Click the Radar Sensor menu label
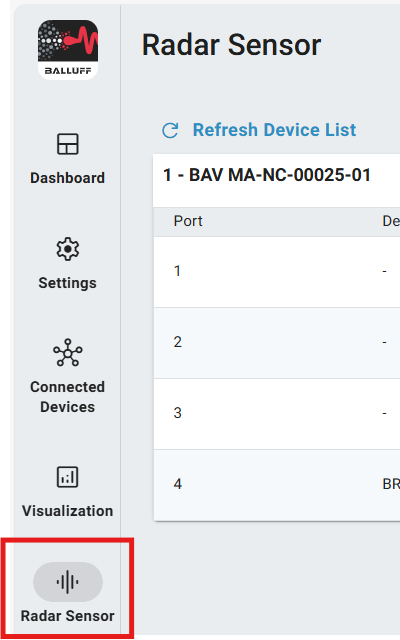Viewport: 400px width, 640px height. pos(68,616)
